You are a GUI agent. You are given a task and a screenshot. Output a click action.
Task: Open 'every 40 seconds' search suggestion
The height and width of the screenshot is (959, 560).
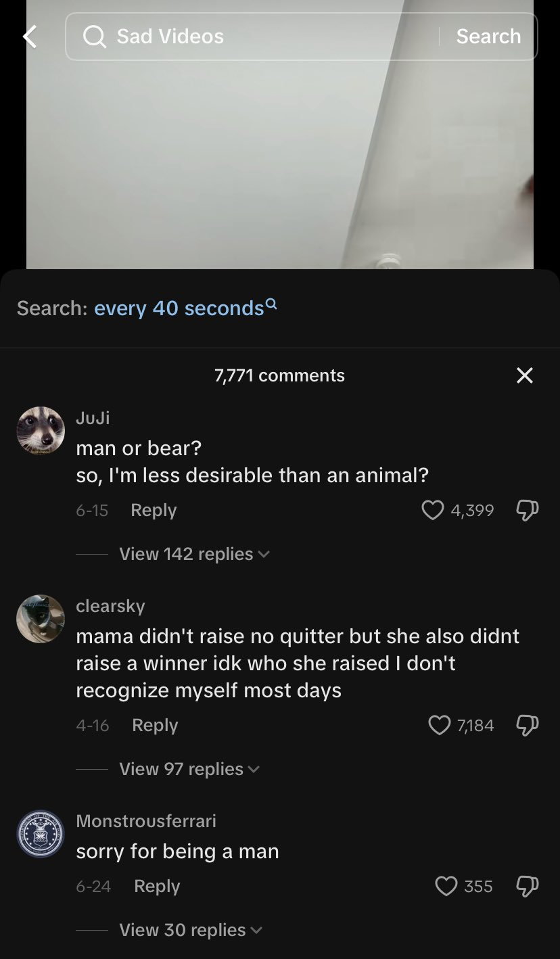(x=179, y=308)
